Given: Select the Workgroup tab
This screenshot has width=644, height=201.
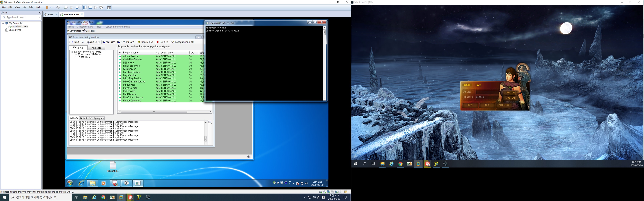Looking at the screenshot, I should pyautogui.click(x=78, y=48).
